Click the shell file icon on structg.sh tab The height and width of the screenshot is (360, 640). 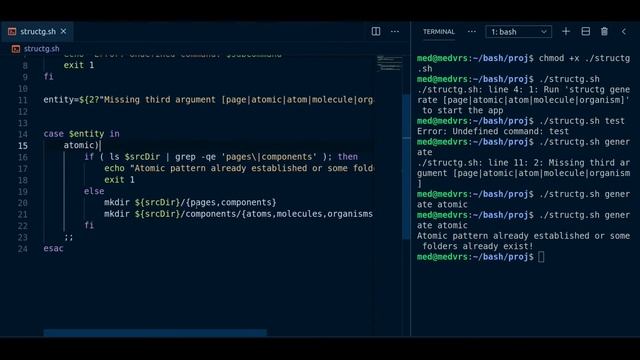(x=12, y=31)
